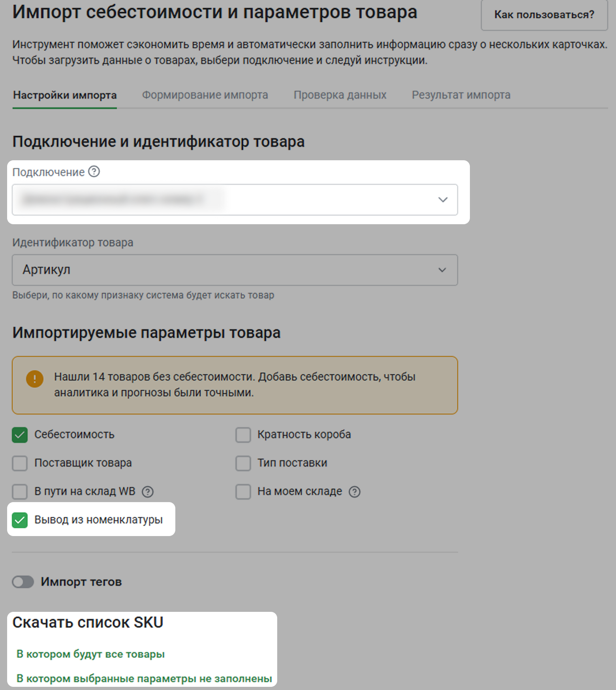Uncheck the Себестоимость checkbox

(x=20, y=435)
